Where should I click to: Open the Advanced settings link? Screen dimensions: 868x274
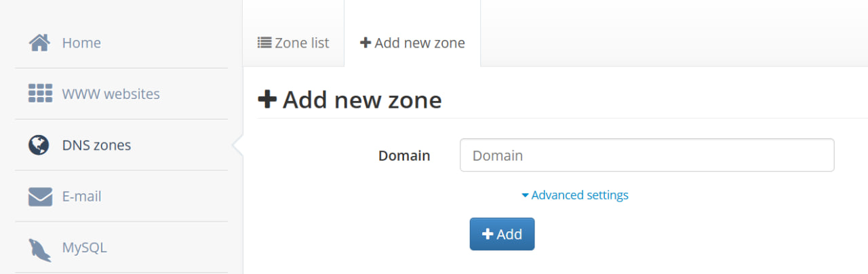pyautogui.click(x=580, y=195)
